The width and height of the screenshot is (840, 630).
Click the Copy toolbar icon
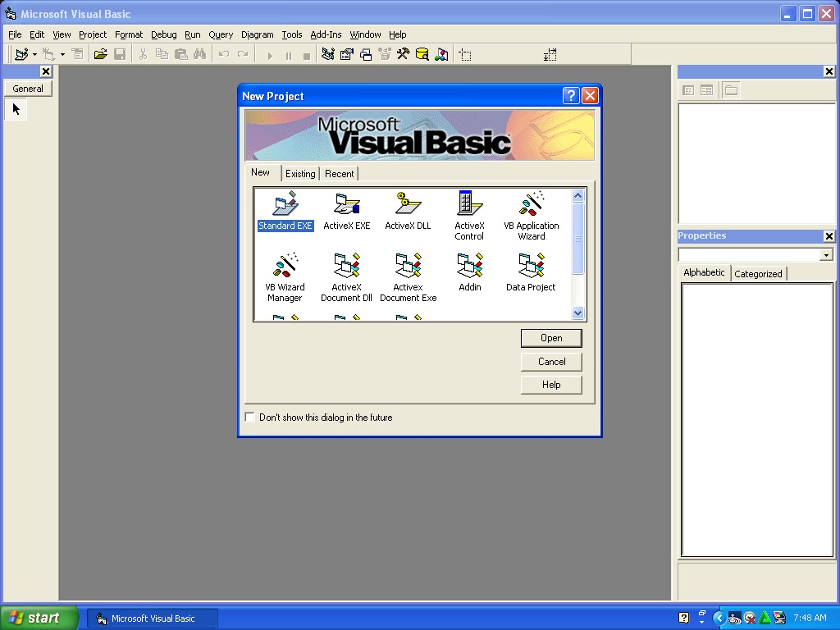162,54
